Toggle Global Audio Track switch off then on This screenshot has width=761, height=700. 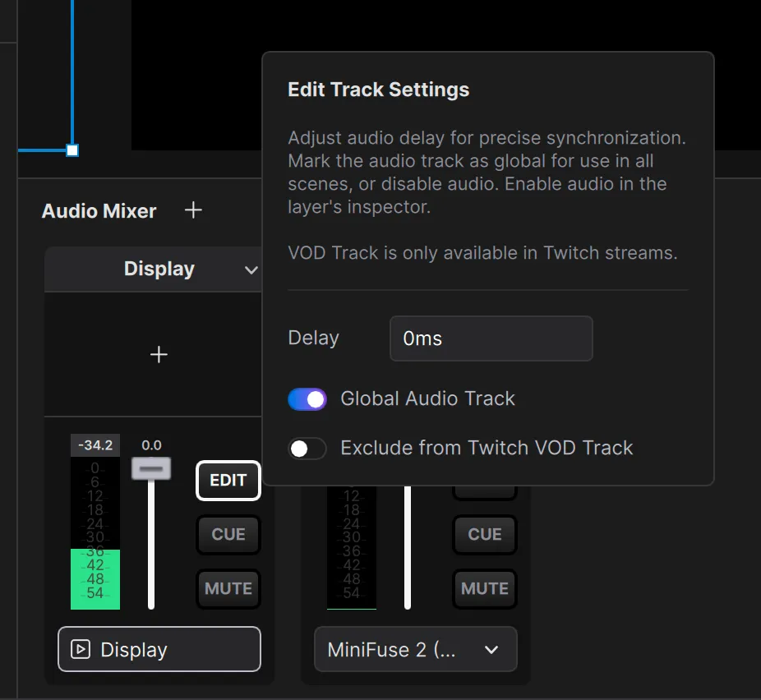click(307, 398)
